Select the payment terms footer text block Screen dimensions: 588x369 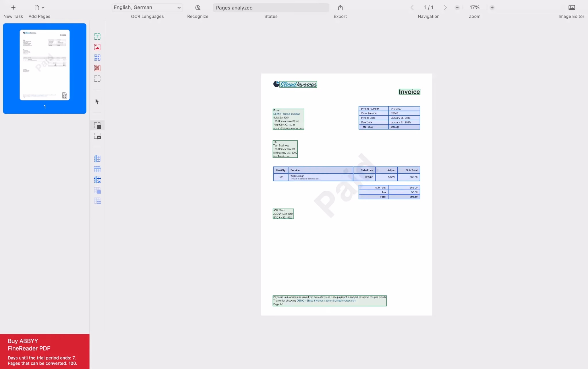(x=330, y=301)
